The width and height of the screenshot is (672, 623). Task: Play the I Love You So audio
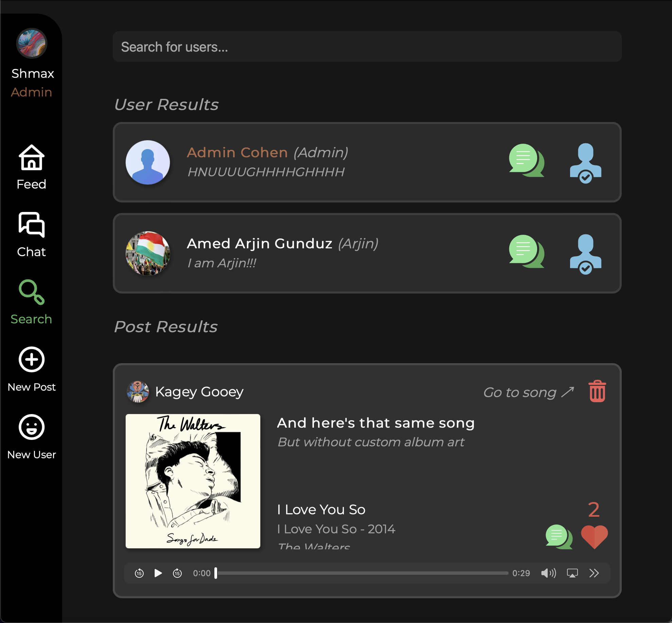[158, 573]
